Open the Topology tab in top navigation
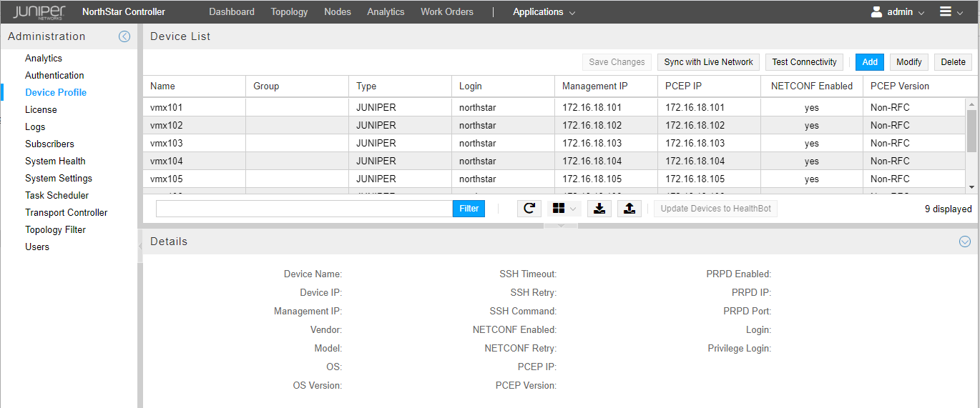This screenshot has width=980, height=408. 289,12
